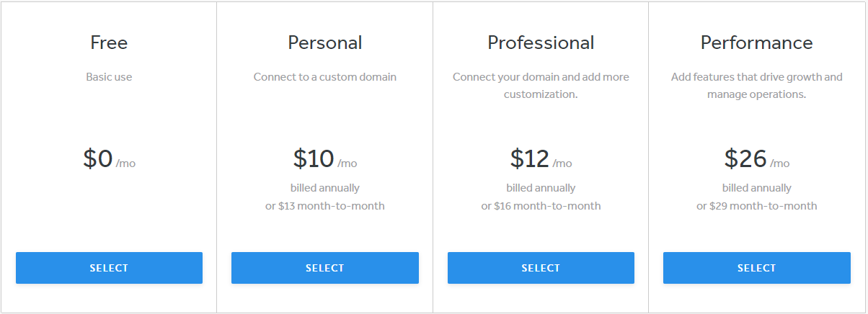Screen dimensions: 868x314
Task: Click the $0 /mo price
Action: 109,159
